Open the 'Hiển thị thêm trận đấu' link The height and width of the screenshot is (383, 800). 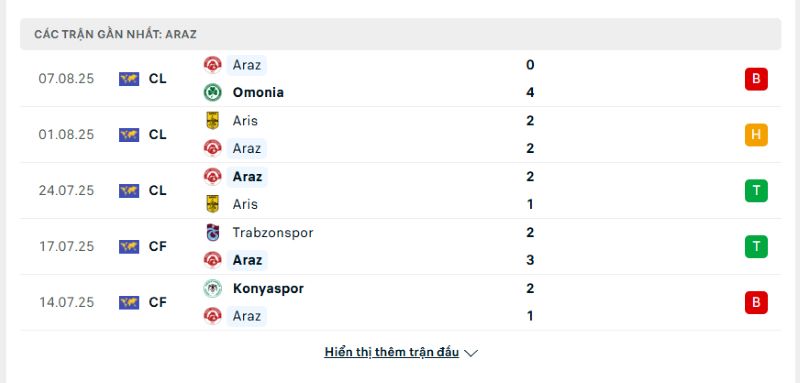[391, 352]
